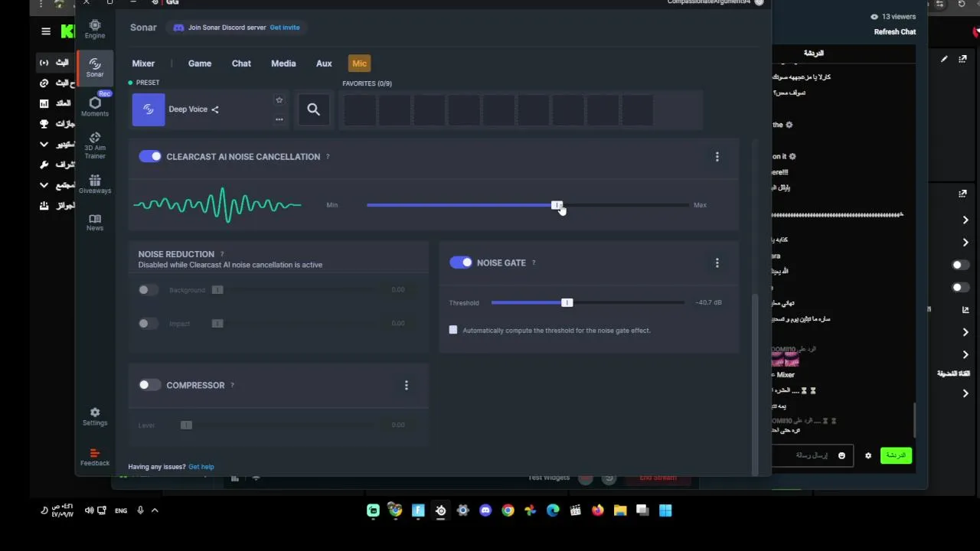Click the Windows Start button
980x551 pixels.
point(665,510)
